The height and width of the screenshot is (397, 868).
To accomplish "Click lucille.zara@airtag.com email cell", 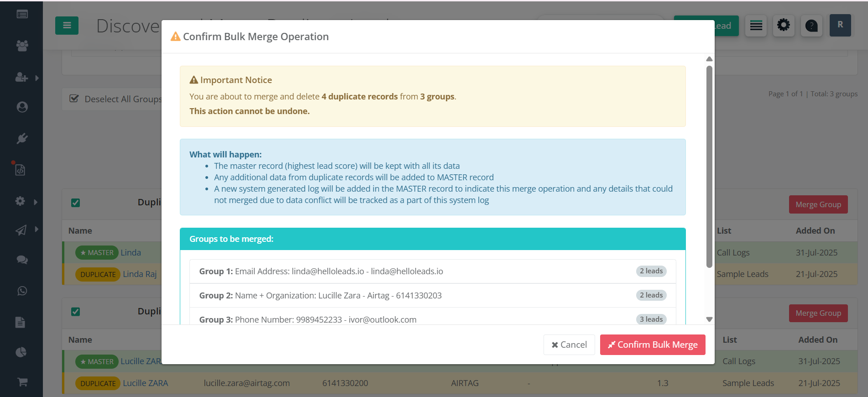I will point(246,383).
